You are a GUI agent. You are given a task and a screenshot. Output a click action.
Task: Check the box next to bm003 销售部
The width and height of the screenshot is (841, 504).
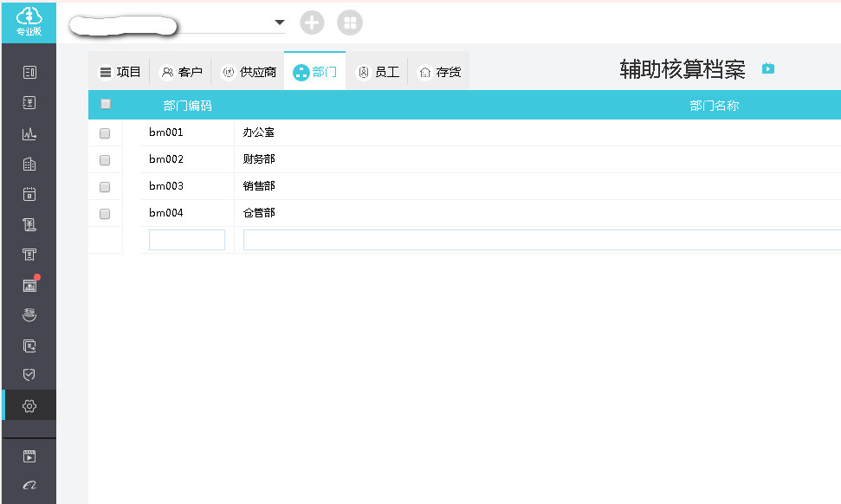point(105,187)
